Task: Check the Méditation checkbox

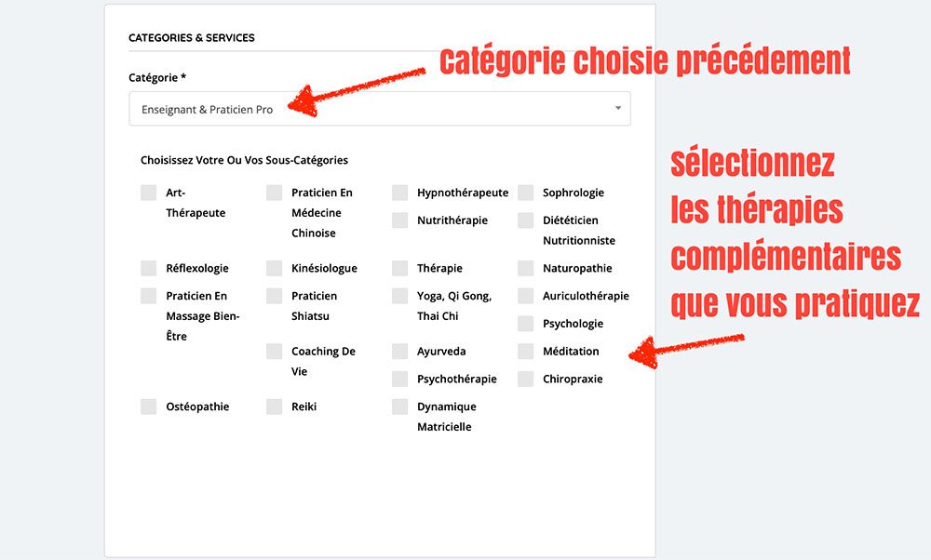Action: [525, 352]
